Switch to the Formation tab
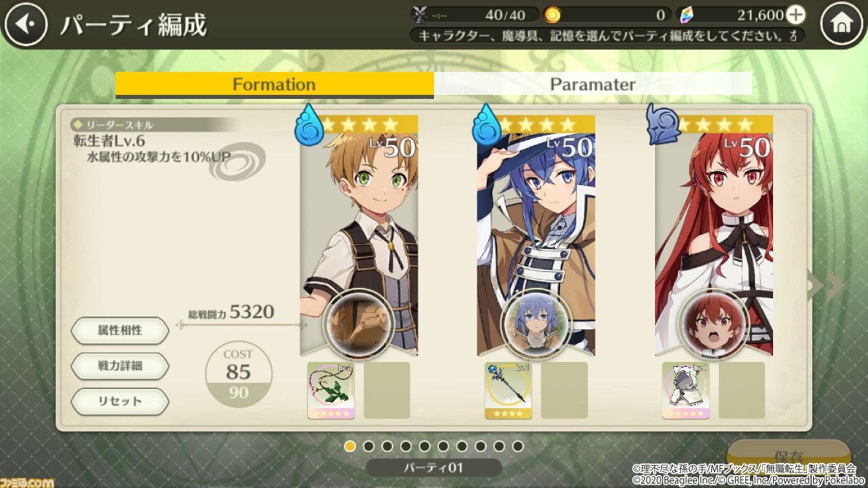Viewport: 868px width, 488px height. click(x=275, y=85)
